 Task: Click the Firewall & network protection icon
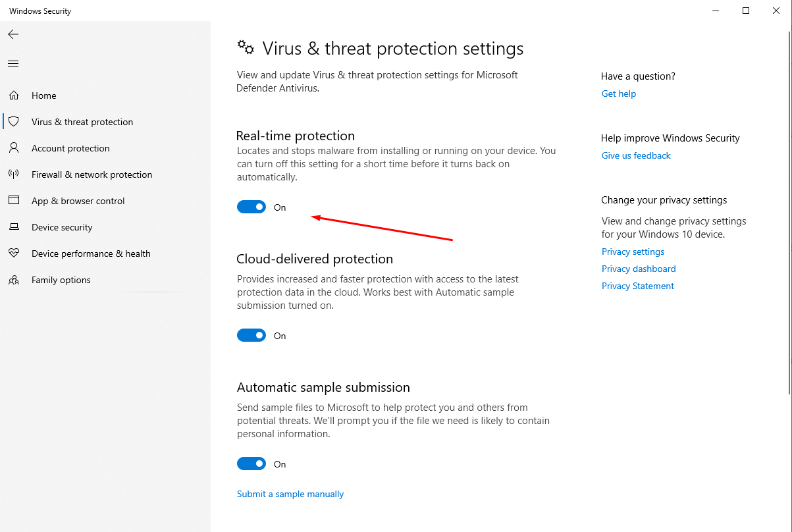tap(14, 174)
